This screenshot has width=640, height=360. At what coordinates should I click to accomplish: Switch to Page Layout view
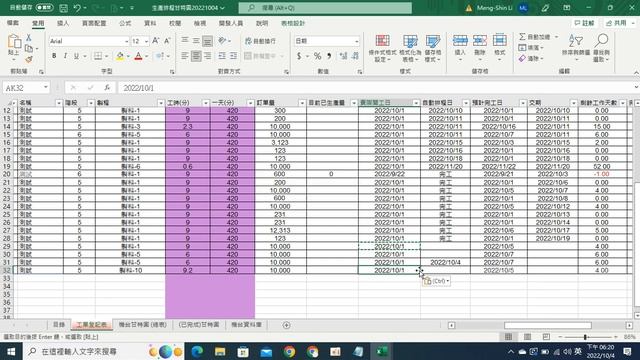[x=527, y=337]
